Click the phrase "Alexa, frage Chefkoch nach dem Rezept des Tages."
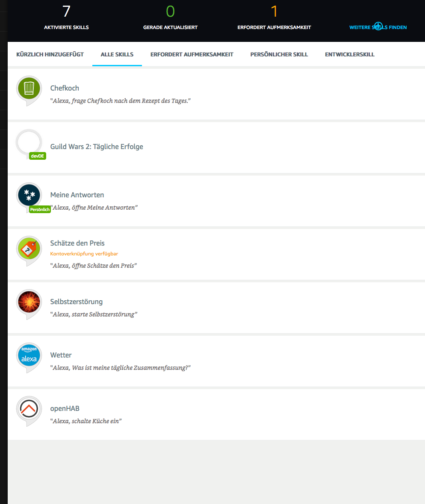The width and height of the screenshot is (425, 504). coord(120,101)
